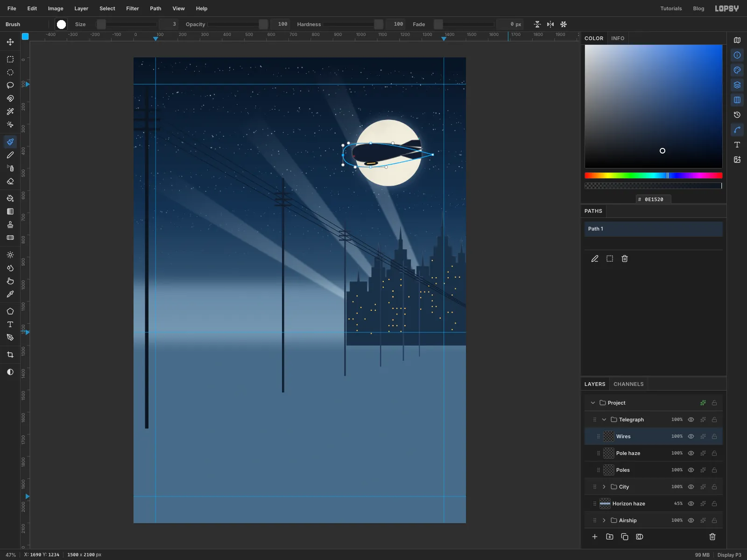Select the Crop tool
Screen dimensions: 747x560
pyautogui.click(x=10, y=355)
